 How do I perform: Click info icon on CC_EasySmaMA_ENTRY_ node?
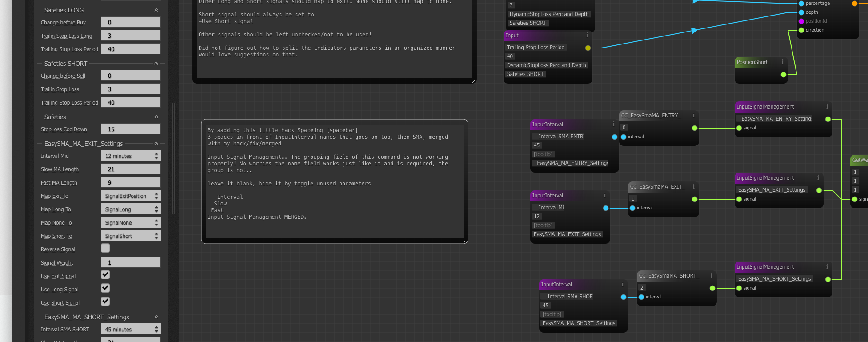point(693,116)
